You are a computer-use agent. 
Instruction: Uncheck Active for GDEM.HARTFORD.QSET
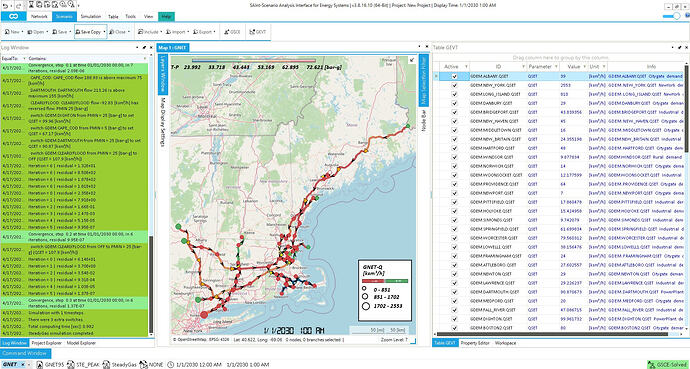pyautogui.click(x=454, y=148)
